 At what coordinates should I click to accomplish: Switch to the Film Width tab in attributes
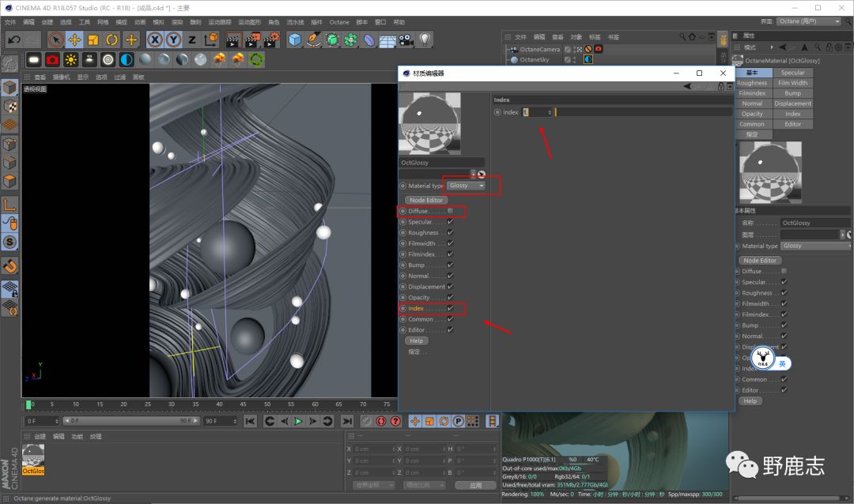click(x=792, y=83)
